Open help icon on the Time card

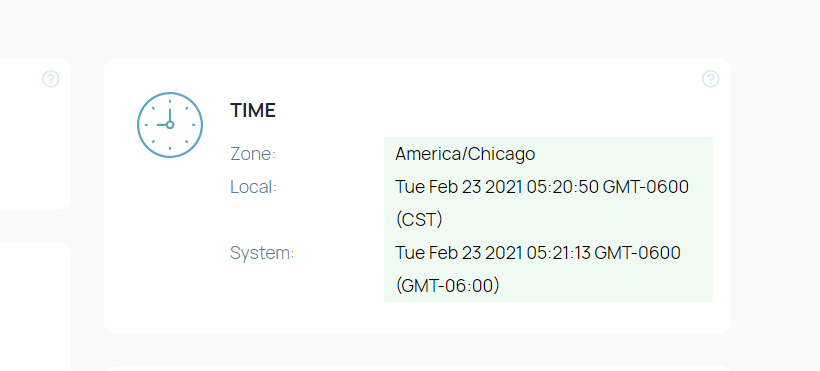pyautogui.click(x=710, y=79)
